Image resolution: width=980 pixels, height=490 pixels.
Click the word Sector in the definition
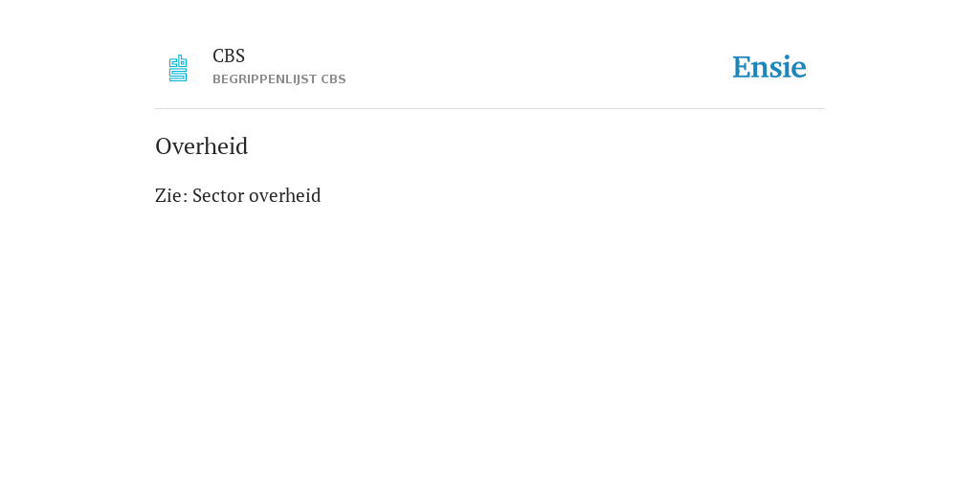pyautogui.click(x=218, y=195)
